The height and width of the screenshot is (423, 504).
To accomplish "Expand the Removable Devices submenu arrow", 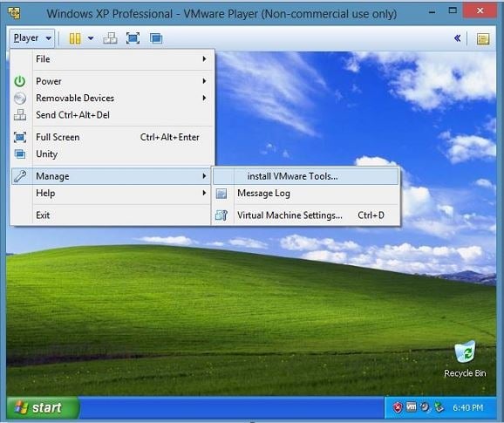I will coord(204,98).
